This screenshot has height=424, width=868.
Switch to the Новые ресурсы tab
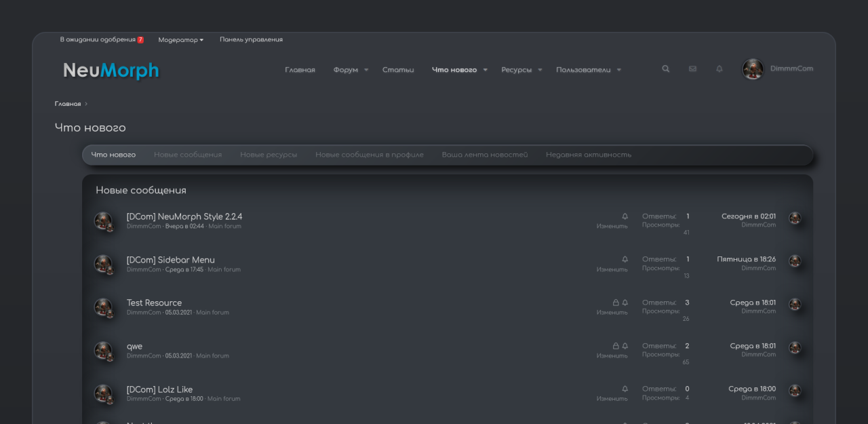click(x=268, y=154)
